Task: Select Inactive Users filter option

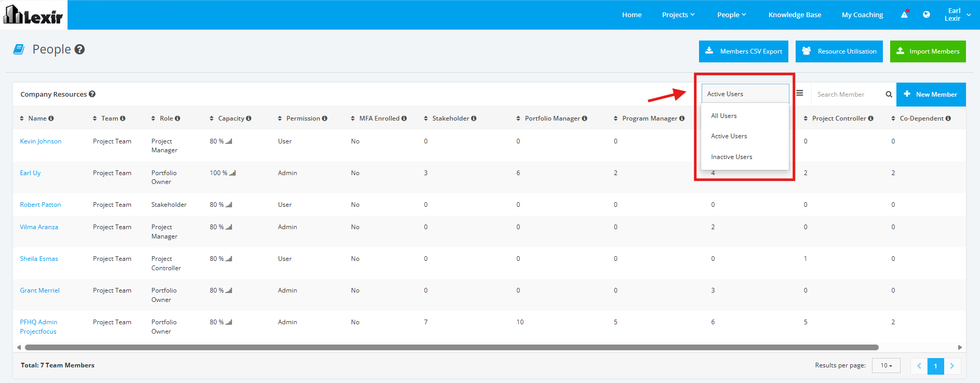Action: pyautogui.click(x=745, y=157)
